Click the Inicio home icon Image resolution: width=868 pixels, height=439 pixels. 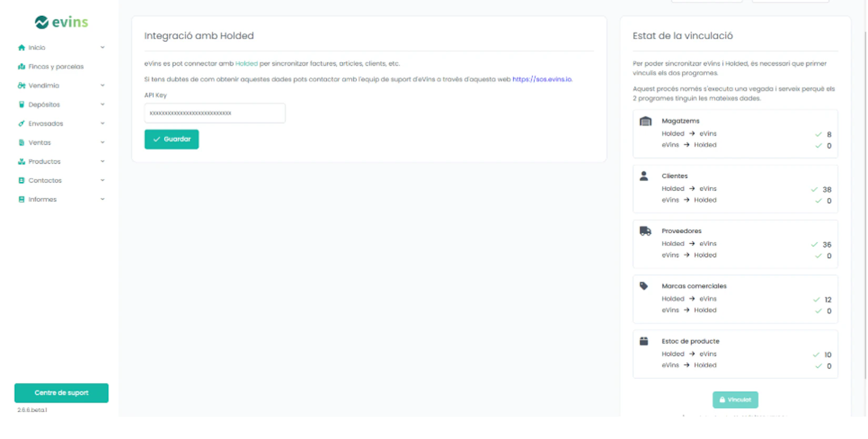(x=22, y=47)
